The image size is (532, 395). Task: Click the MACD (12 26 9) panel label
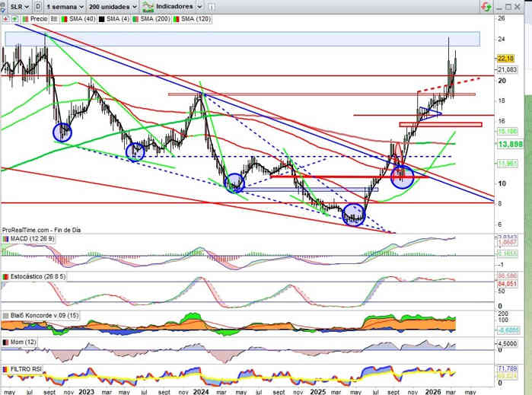30,239
